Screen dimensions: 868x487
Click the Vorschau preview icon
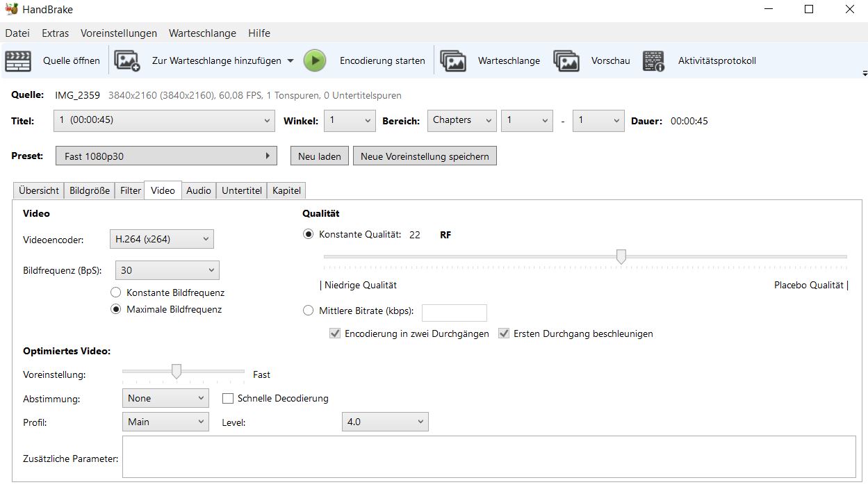pyautogui.click(x=566, y=61)
